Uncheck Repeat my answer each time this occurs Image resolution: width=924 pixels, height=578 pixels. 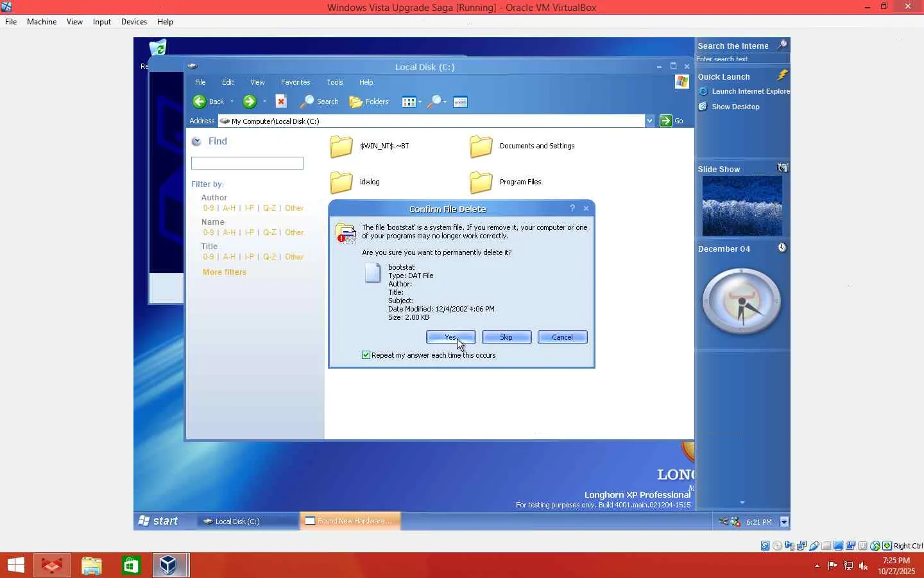tap(366, 355)
